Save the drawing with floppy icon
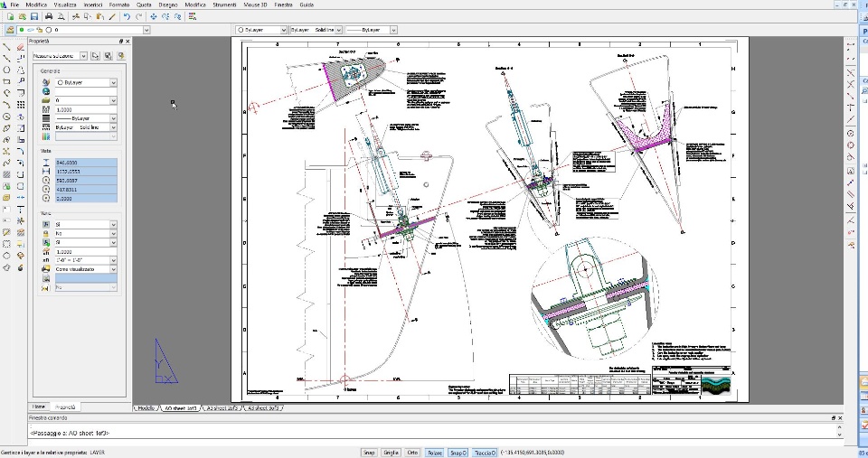Image resolution: width=868 pixels, height=458 pixels. click(34, 16)
